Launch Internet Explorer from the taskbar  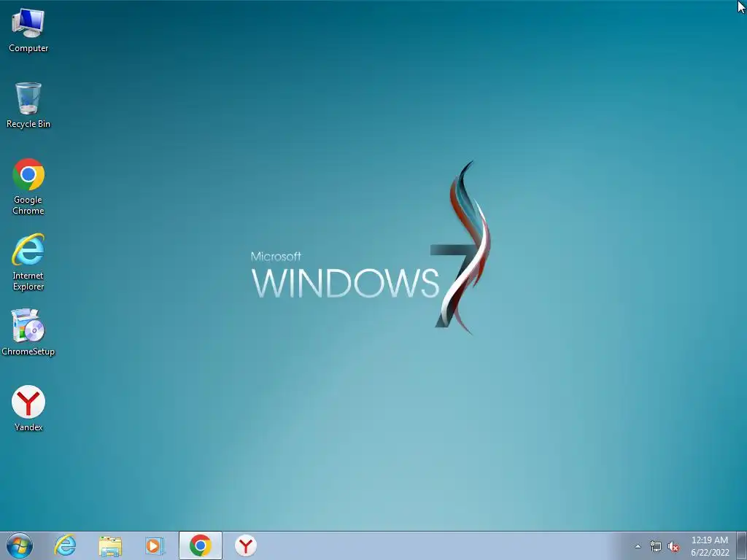tap(65, 545)
